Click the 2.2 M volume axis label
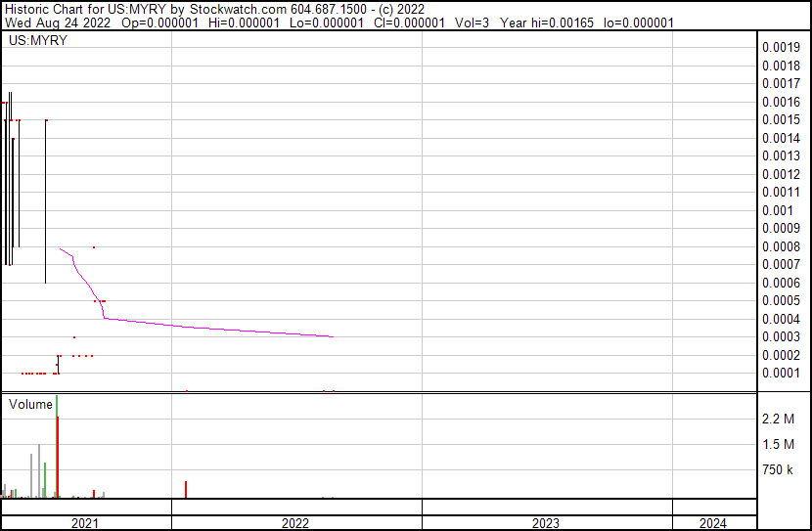Viewport: 812px width, 531px height. [x=780, y=419]
